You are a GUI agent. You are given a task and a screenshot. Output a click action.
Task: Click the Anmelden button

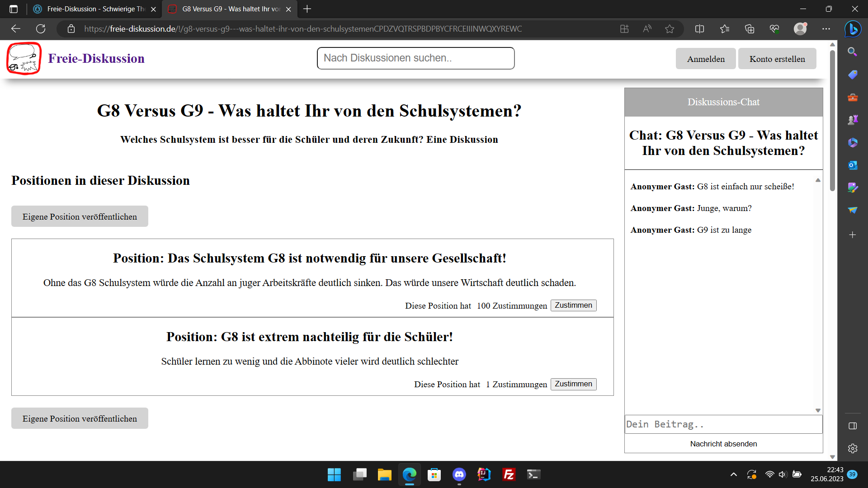705,59
